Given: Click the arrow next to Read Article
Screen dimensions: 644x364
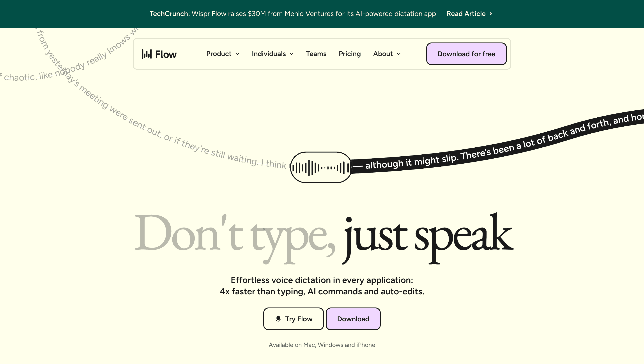Looking at the screenshot, I should coord(491,14).
